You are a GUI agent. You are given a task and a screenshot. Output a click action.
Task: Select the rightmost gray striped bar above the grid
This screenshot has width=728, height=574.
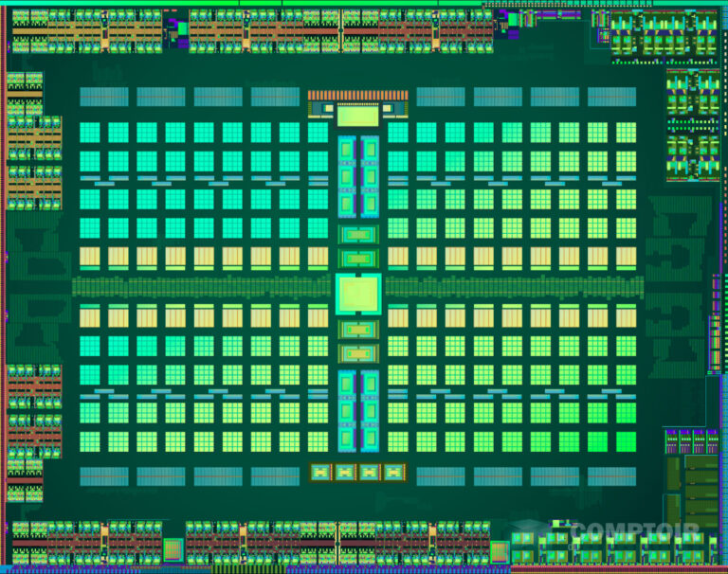(611, 97)
